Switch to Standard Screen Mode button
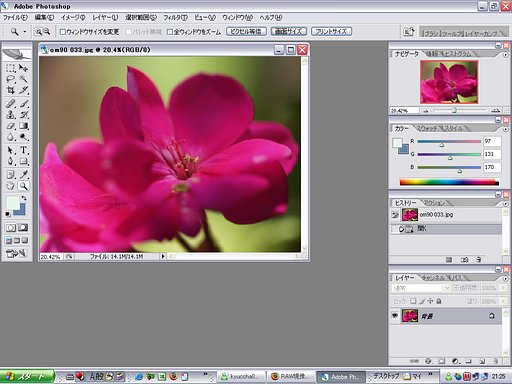Screen dimensions: 512x384 pos(9,240)
